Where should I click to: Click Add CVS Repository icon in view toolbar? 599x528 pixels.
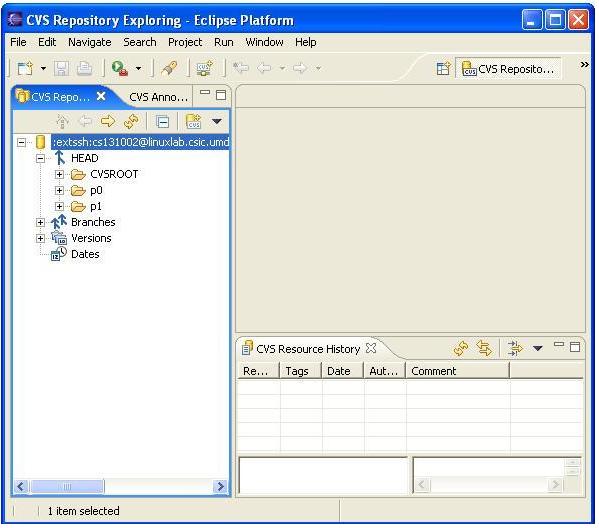tap(194, 121)
